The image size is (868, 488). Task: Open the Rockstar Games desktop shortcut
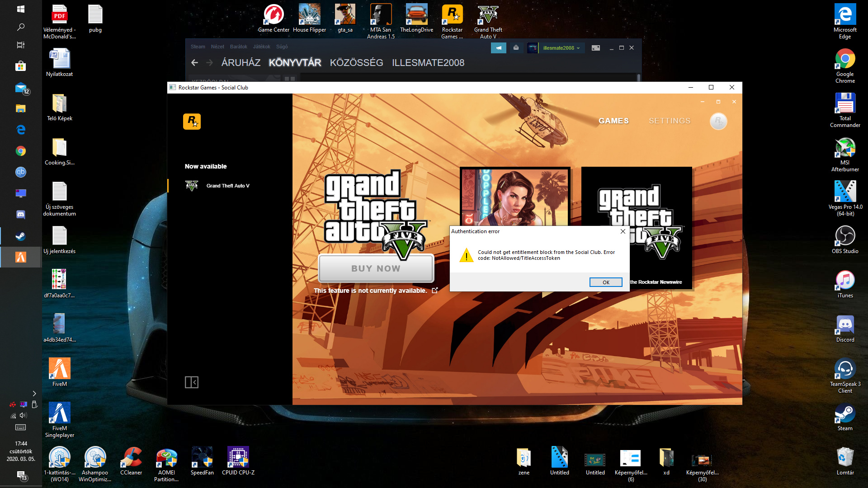point(452,22)
